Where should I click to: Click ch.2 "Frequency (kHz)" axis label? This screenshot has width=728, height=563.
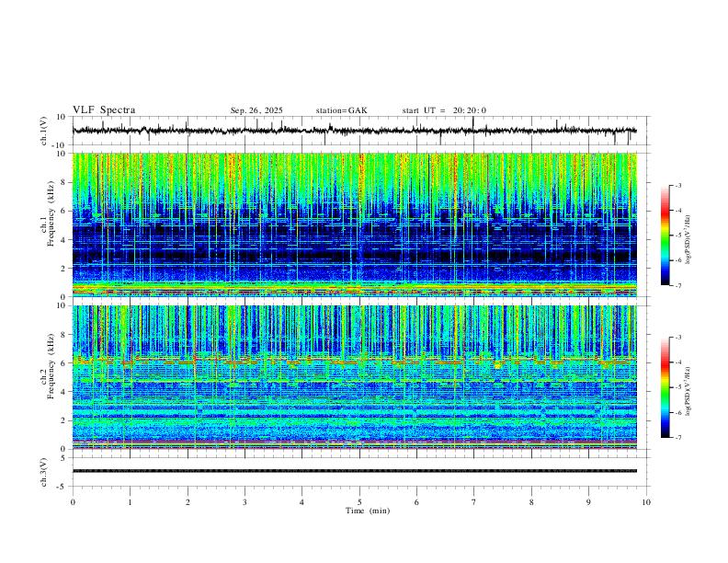pos(51,366)
